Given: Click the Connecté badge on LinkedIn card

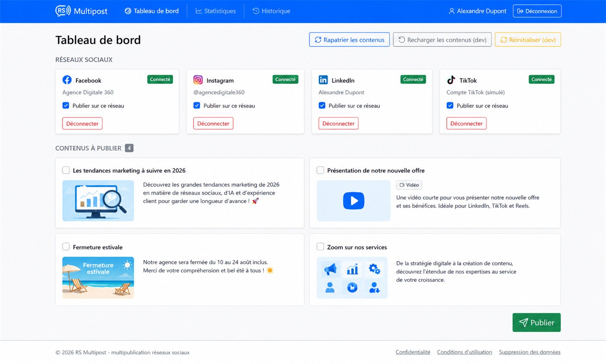Looking at the screenshot, I should 413,79.
